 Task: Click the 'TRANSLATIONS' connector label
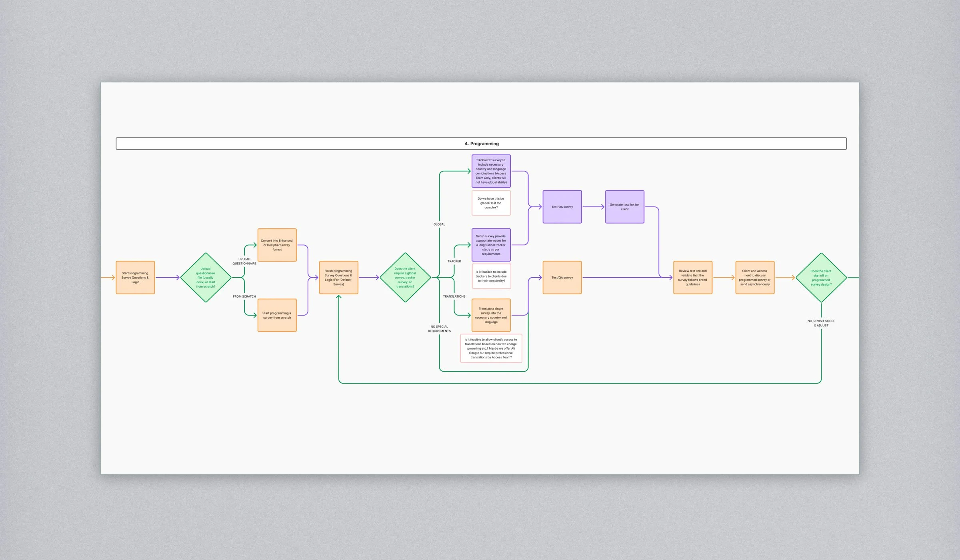pyautogui.click(x=454, y=296)
